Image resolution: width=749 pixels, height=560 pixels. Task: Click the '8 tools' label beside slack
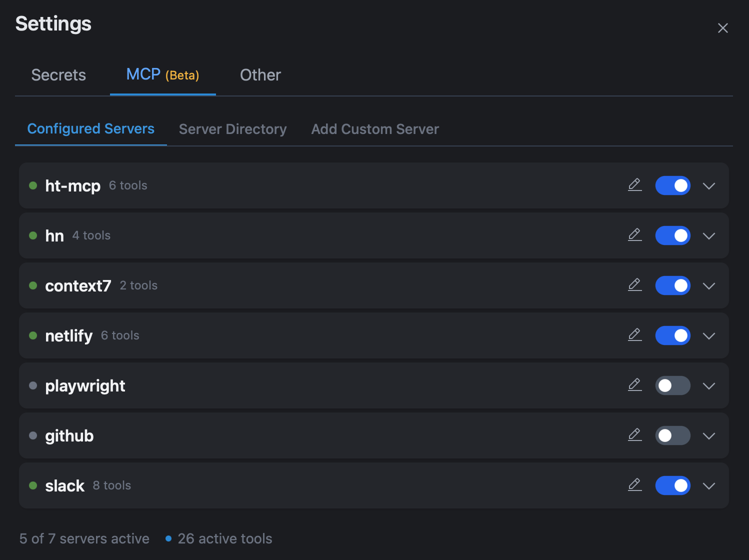pos(112,485)
